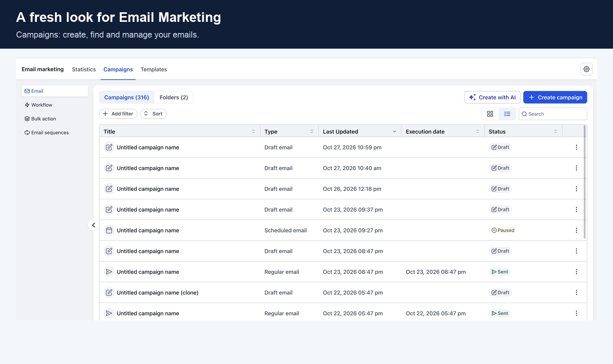
Task: Open Workflow in the sidebar
Action: pyautogui.click(x=38, y=105)
